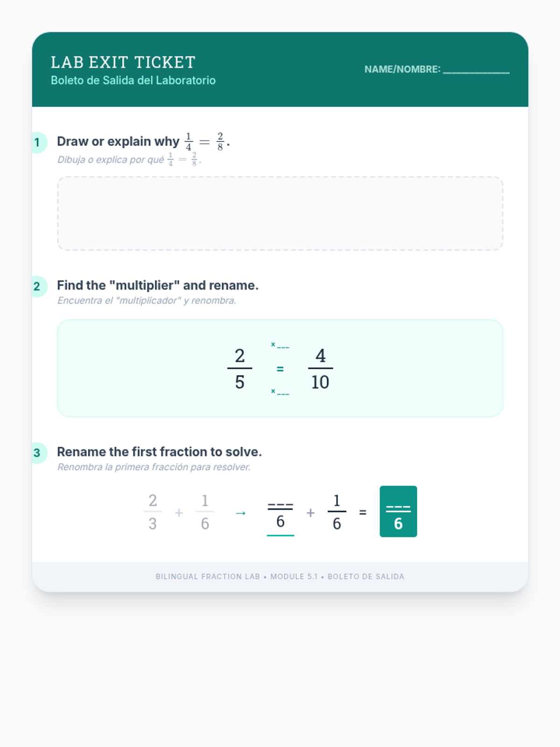560x747 pixels.
Task: Click the LAB EXIT TICKET title
Action: tap(123, 62)
